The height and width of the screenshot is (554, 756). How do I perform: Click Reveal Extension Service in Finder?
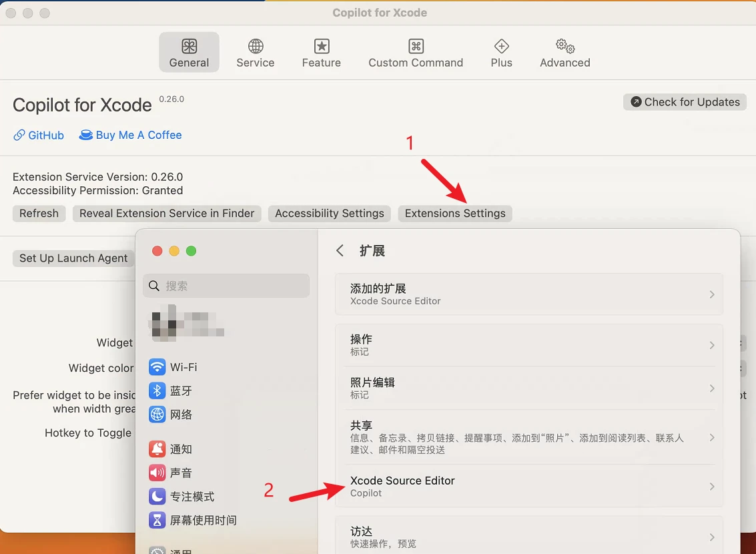pyautogui.click(x=167, y=213)
